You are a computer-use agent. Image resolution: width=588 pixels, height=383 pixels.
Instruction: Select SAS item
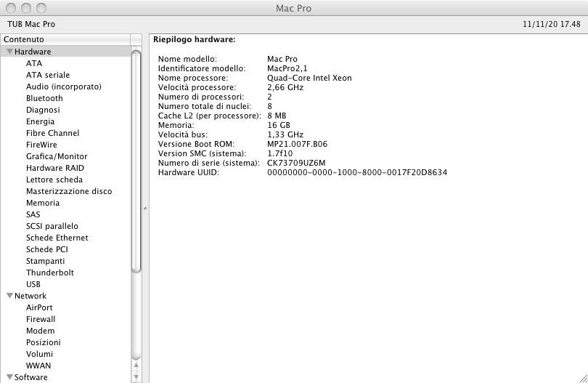(x=33, y=215)
